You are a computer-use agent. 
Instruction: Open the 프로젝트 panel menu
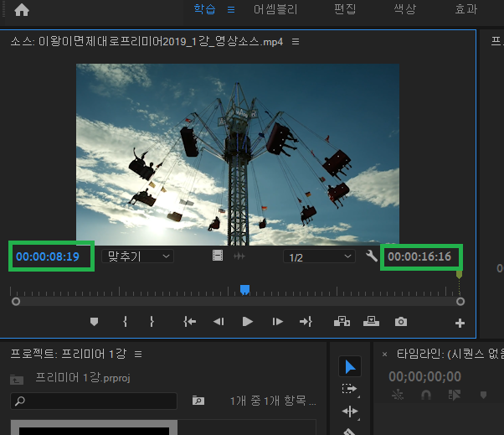pyautogui.click(x=138, y=355)
